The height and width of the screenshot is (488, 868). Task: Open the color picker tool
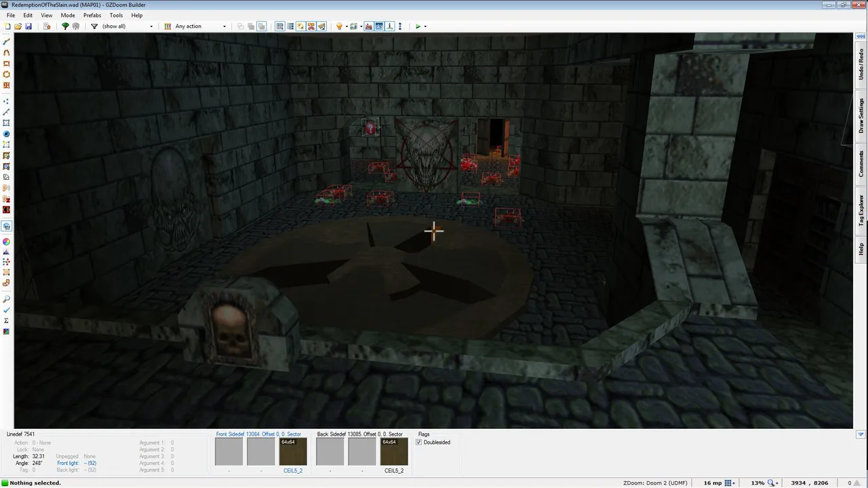[7, 242]
